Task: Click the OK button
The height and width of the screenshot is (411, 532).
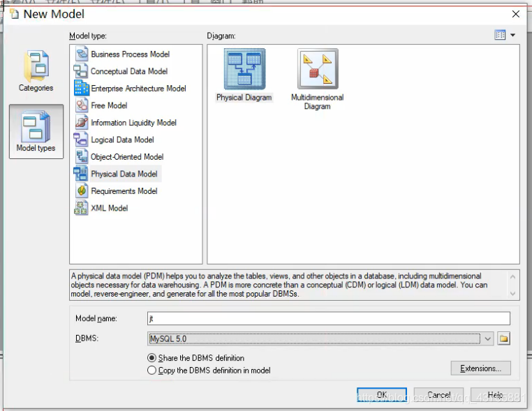Action: click(x=382, y=395)
